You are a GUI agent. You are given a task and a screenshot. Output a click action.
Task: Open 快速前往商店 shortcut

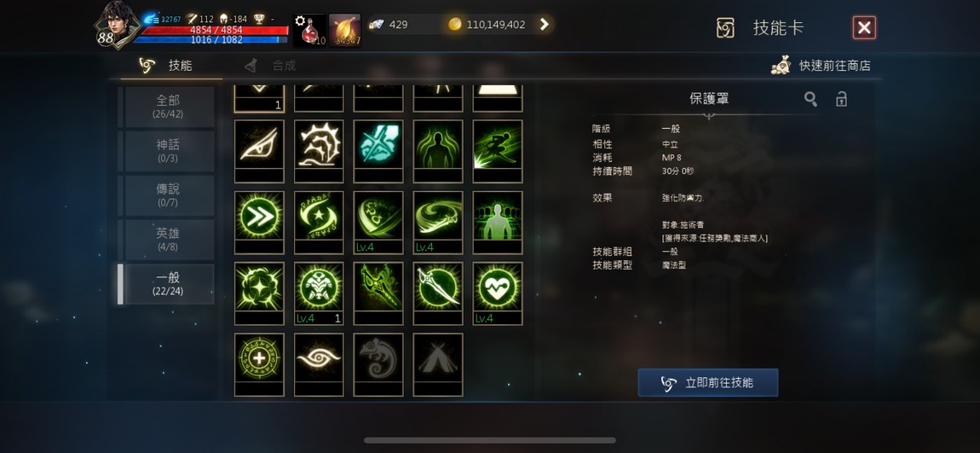tap(821, 65)
